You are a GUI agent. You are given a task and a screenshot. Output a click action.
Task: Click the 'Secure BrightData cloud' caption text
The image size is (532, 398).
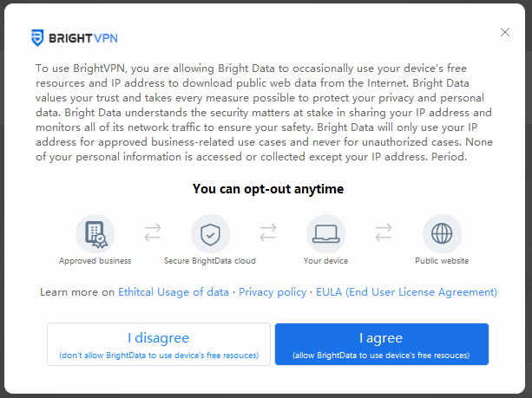[x=210, y=260]
